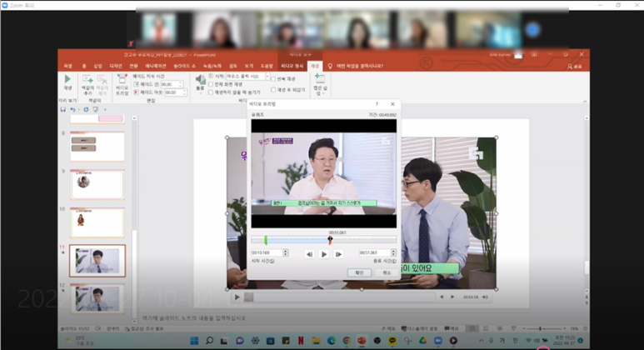Image resolution: width=644 pixels, height=350 pixels.
Task: Open Chrome from the taskbar
Action: pyautogui.click(x=347, y=341)
